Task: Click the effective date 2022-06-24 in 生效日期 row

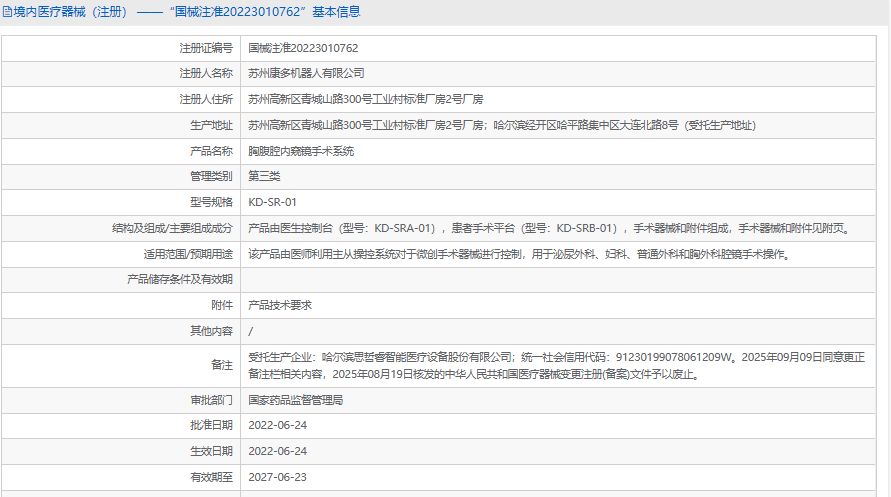Action: pyautogui.click(x=277, y=452)
